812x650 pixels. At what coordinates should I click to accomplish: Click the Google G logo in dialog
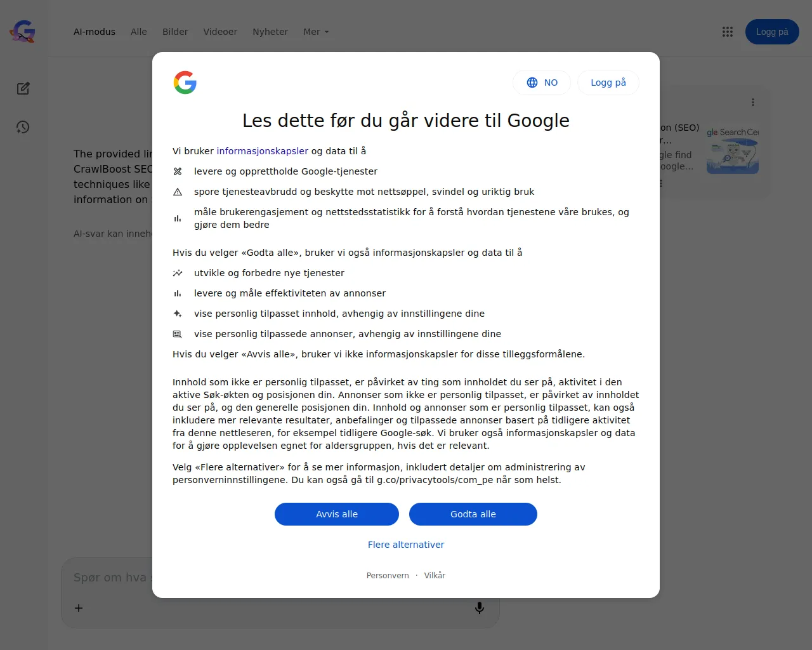tap(185, 83)
